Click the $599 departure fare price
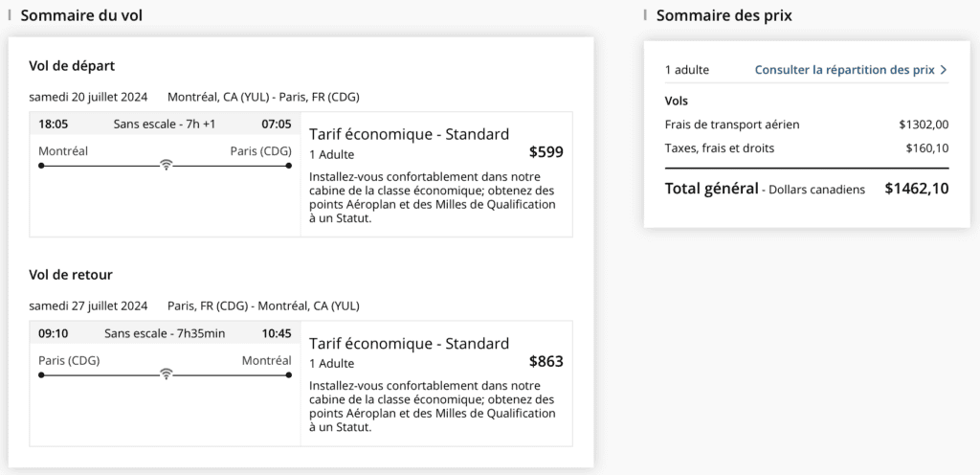This screenshot has width=980, height=475. tap(546, 151)
